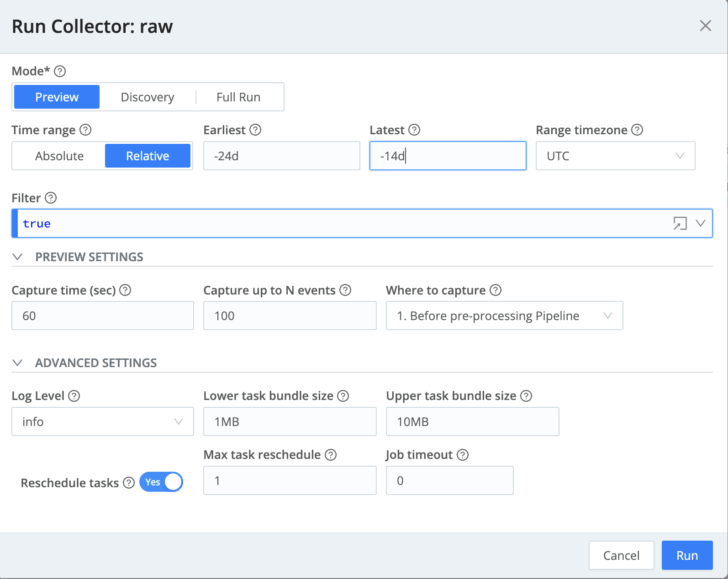728x579 pixels.
Task: Toggle the Reschedule tasks switch off
Action: 161,482
